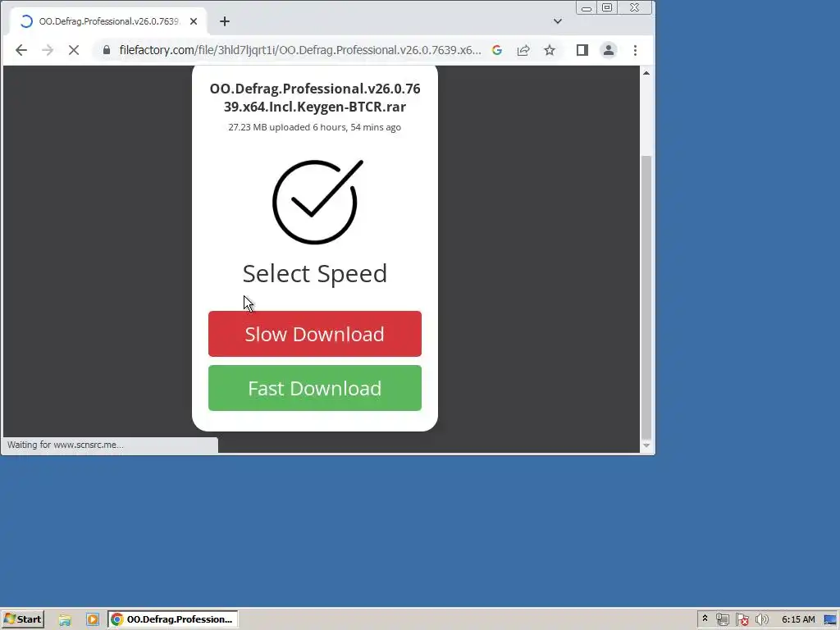Click the 'Select Speed' heading

(315, 274)
